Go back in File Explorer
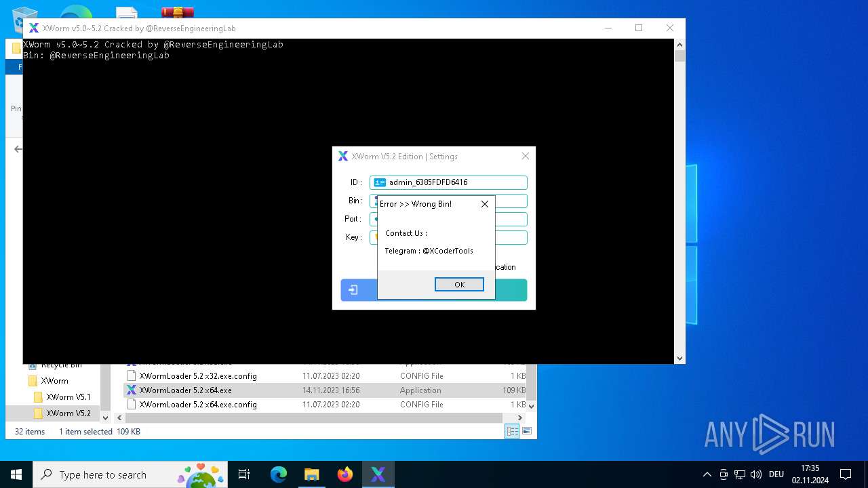The width and height of the screenshot is (868, 488). coord(18,149)
